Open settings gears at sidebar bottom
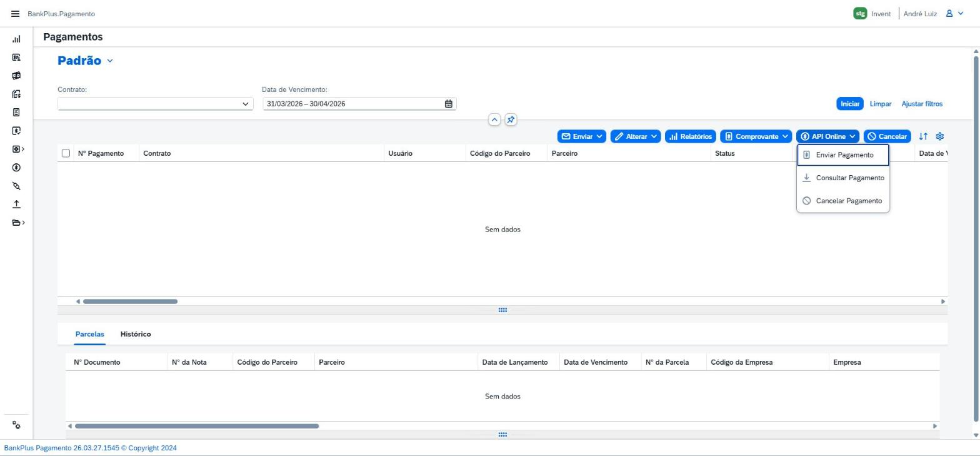The width and height of the screenshot is (980, 456). (x=16, y=425)
